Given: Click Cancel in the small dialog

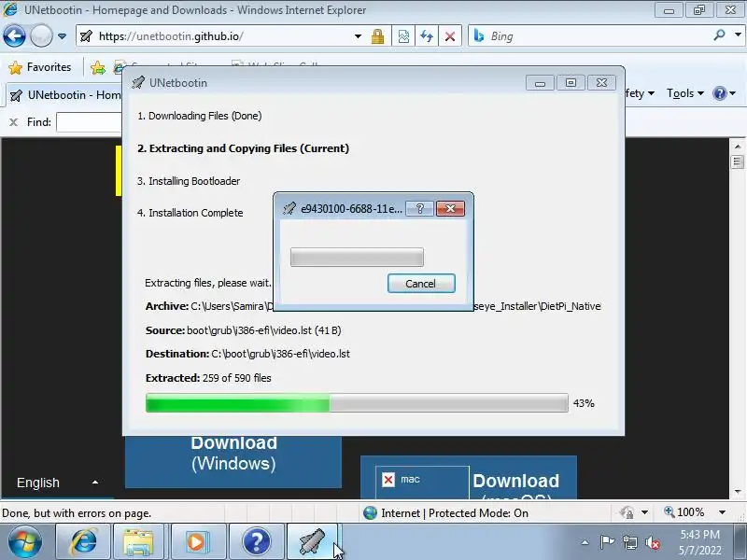Looking at the screenshot, I should 421,284.
